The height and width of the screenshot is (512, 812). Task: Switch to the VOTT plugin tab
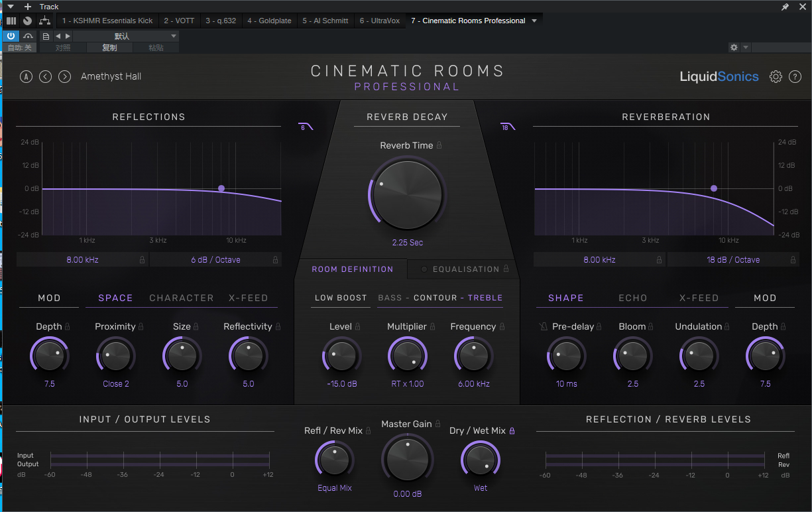coord(179,21)
